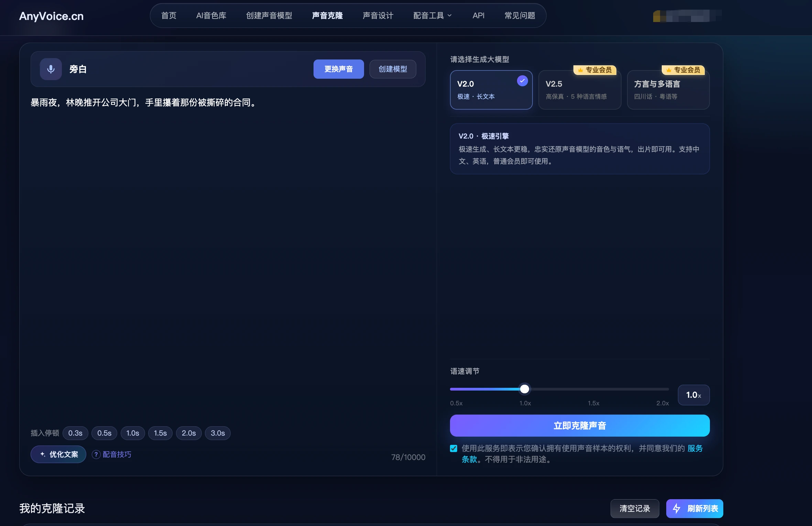The width and height of the screenshot is (812, 526).
Task: Insert a 3.0s pause
Action: [218, 433]
